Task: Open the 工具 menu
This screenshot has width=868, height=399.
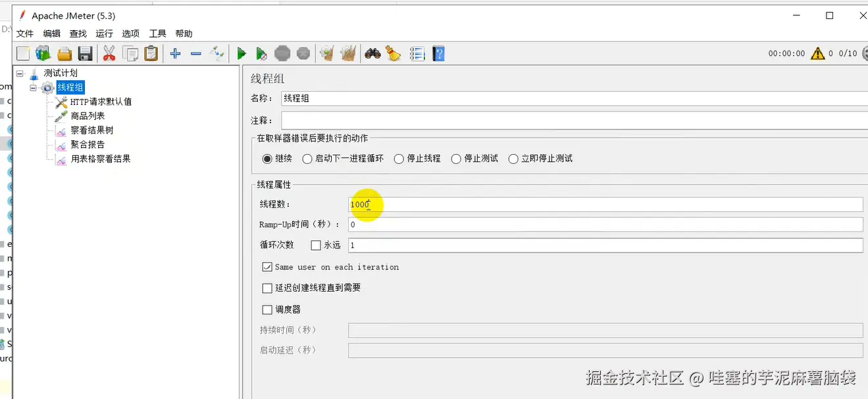Action: (158, 34)
